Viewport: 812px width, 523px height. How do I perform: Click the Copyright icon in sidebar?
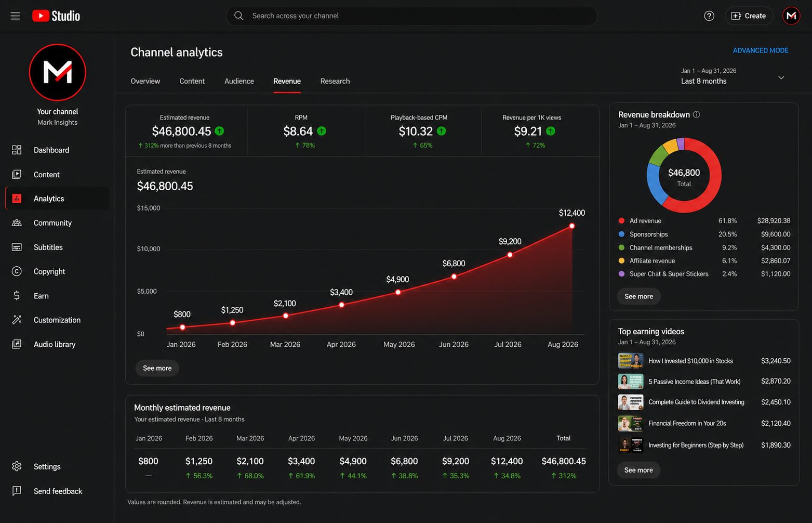tap(17, 271)
